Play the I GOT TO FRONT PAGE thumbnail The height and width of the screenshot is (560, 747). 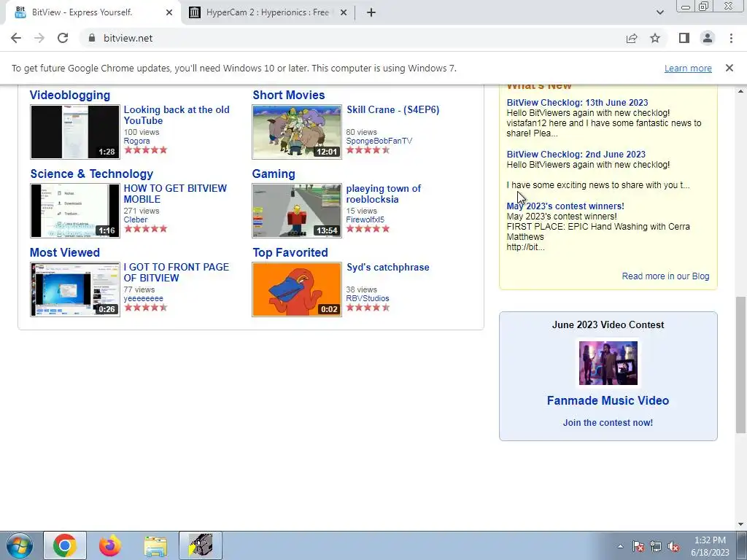(x=75, y=289)
